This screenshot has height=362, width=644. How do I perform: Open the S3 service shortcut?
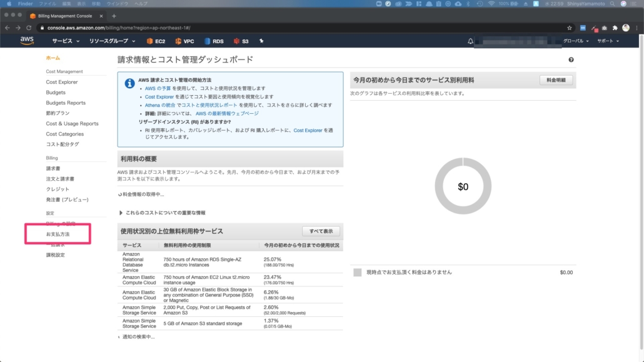[x=241, y=41]
